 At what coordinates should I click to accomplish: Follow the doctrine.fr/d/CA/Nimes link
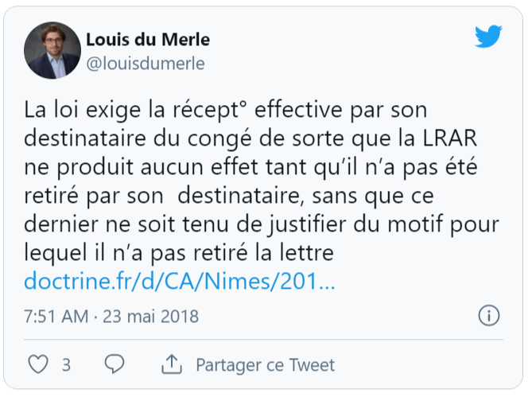click(x=180, y=282)
